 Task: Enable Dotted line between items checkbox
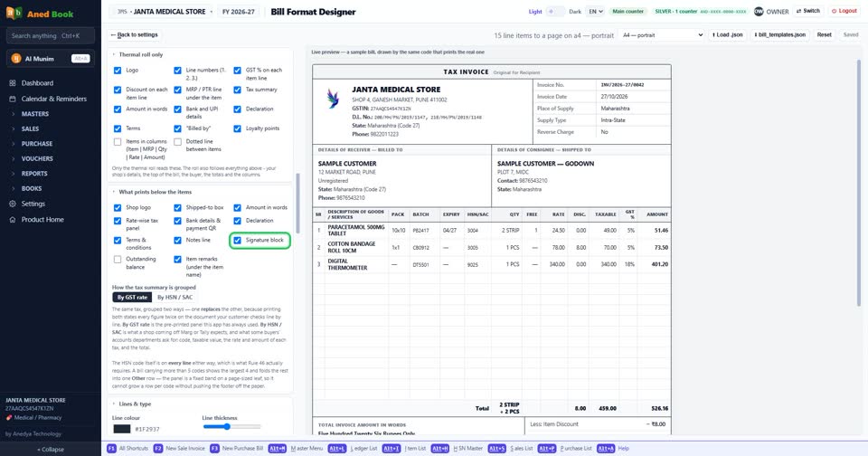pos(177,142)
